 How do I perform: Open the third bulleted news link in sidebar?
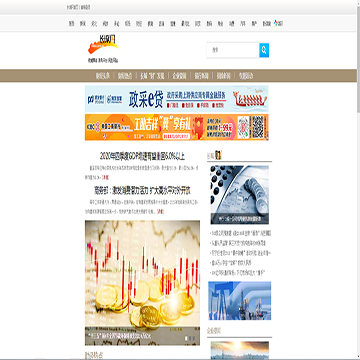pos(241,253)
